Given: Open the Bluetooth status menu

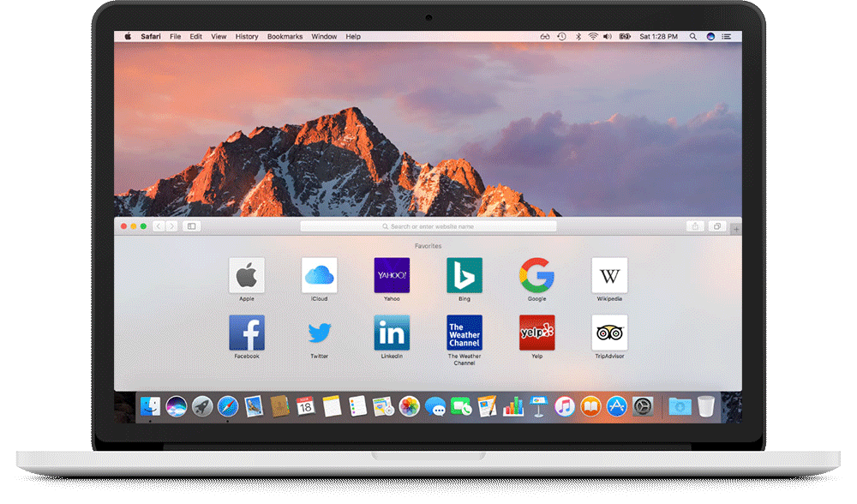Looking at the screenshot, I should (x=578, y=37).
